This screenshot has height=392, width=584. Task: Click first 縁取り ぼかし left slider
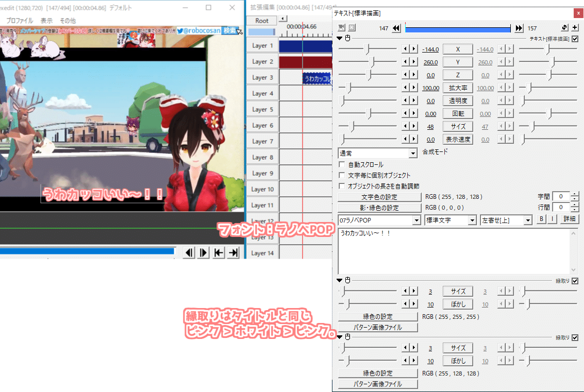[368, 304]
